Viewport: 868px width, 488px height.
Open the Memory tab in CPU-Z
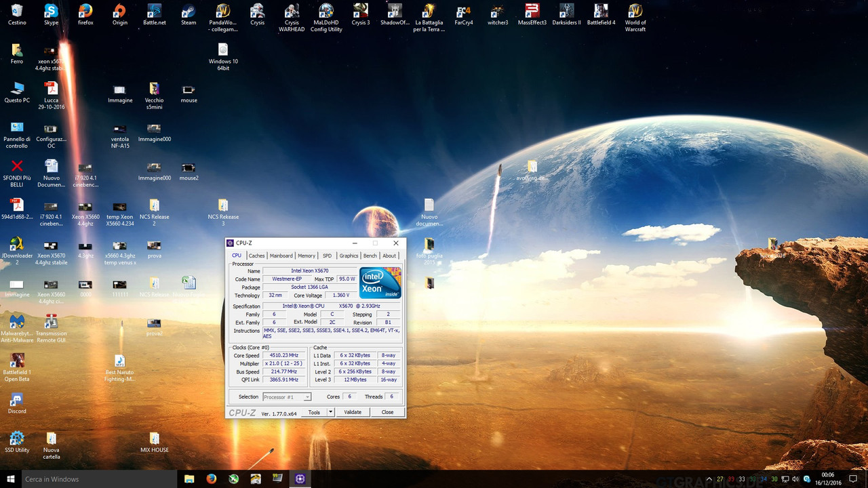307,256
